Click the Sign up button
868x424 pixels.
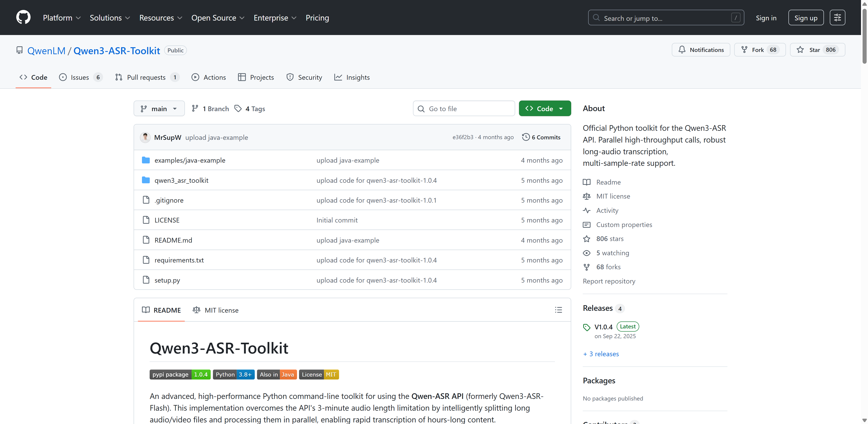(805, 18)
